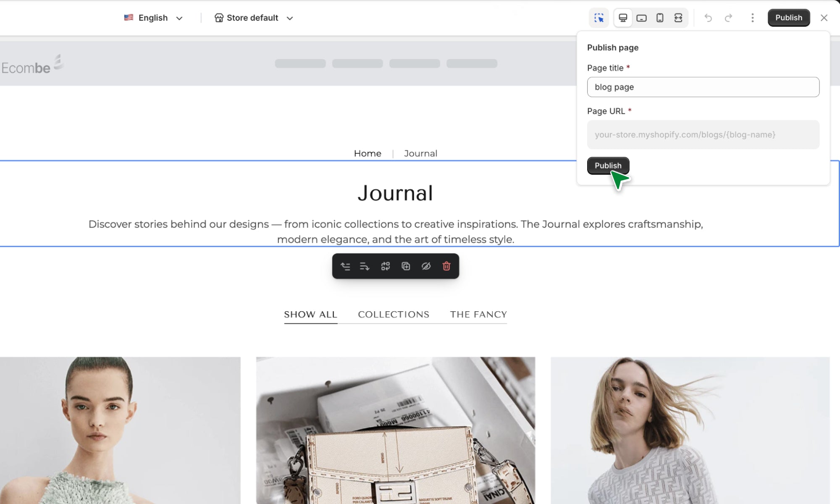Select the COLLECTIONS blog tab
The image size is (840, 504).
tap(394, 314)
